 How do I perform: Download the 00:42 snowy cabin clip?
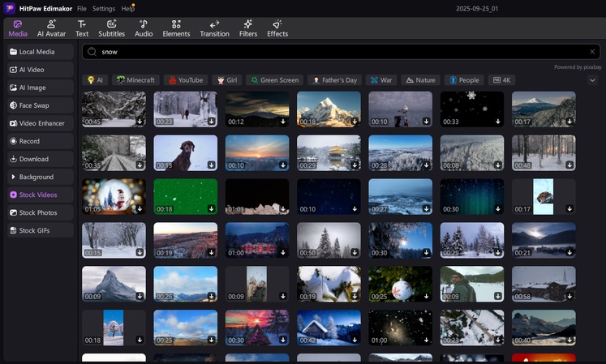click(355, 340)
